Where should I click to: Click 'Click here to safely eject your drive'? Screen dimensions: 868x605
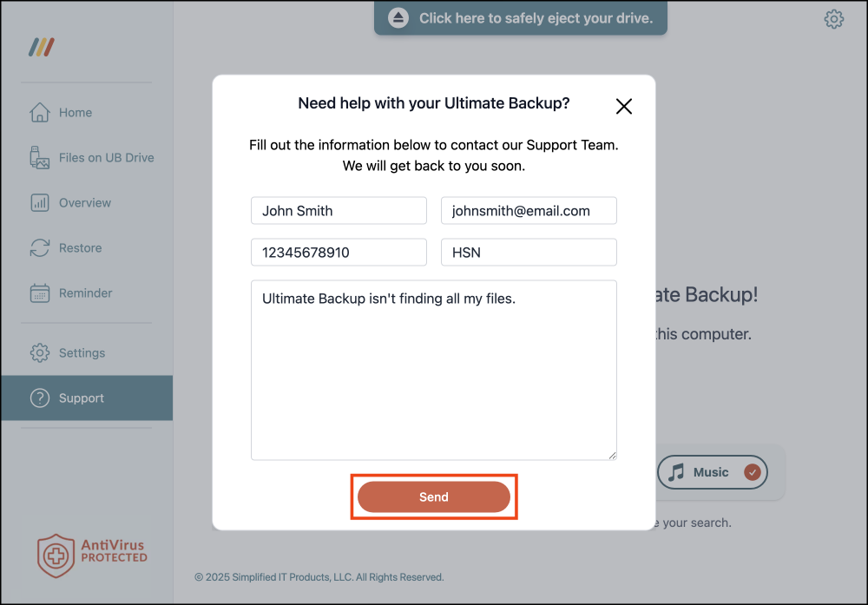tap(536, 18)
